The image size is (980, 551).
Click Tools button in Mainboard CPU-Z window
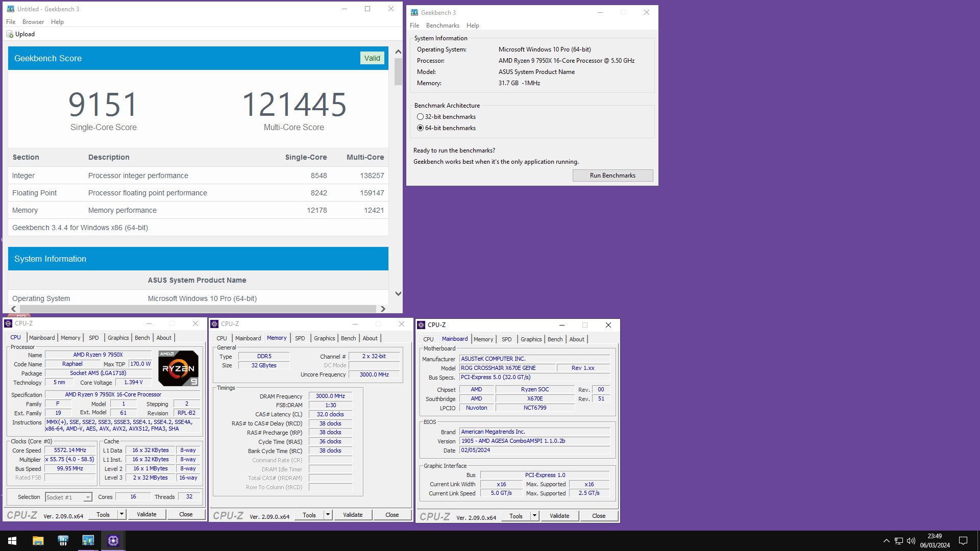point(516,516)
